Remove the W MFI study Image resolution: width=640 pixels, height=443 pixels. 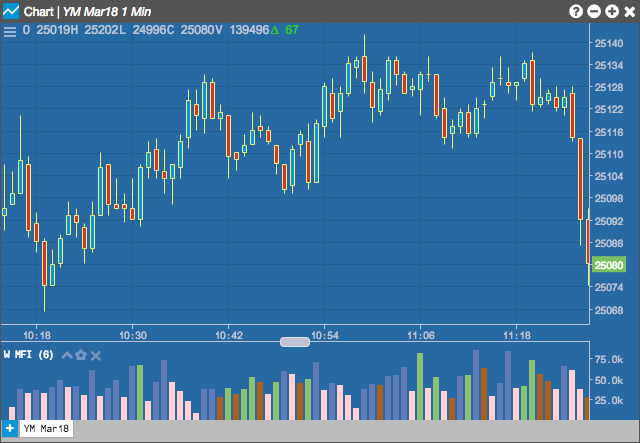[x=96, y=356]
